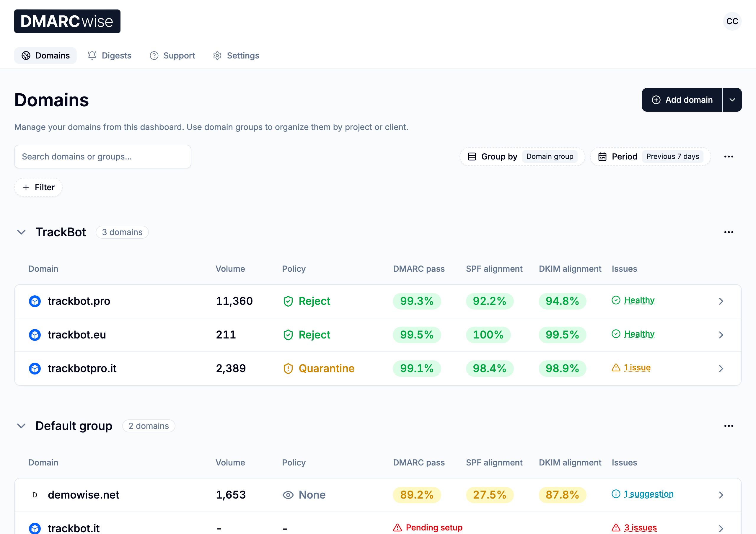Click 92.2% SPF alignment badge
Viewport: 756px width, 534px height.
490,301
